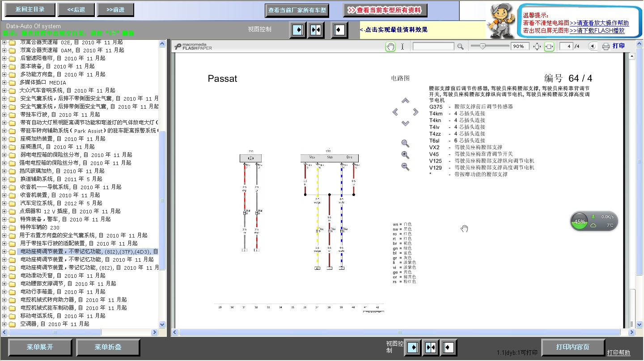Expand the 多功能方向盘 tree node
Viewport: 644px width, 361px height.
4,74
